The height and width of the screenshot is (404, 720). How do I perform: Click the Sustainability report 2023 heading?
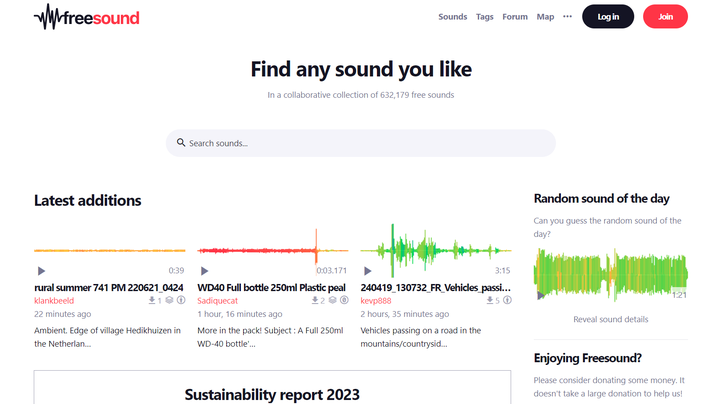[272, 394]
